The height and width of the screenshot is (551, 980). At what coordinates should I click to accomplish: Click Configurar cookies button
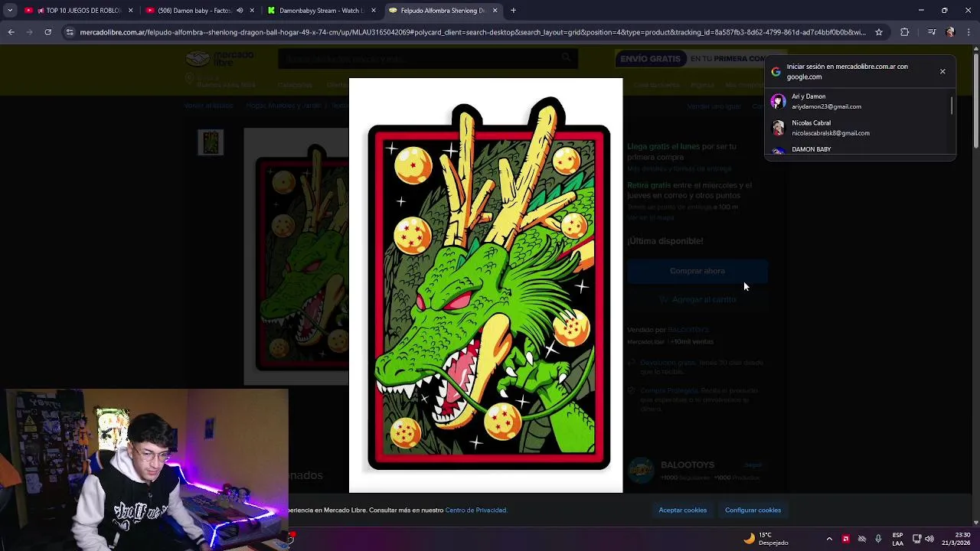point(753,510)
